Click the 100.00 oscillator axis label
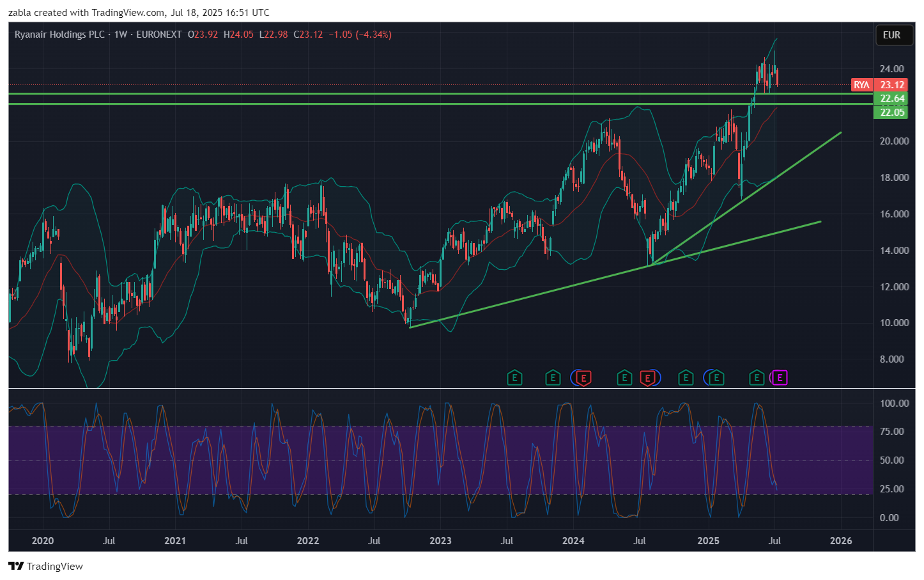This screenshot has width=924, height=580. pos(894,404)
